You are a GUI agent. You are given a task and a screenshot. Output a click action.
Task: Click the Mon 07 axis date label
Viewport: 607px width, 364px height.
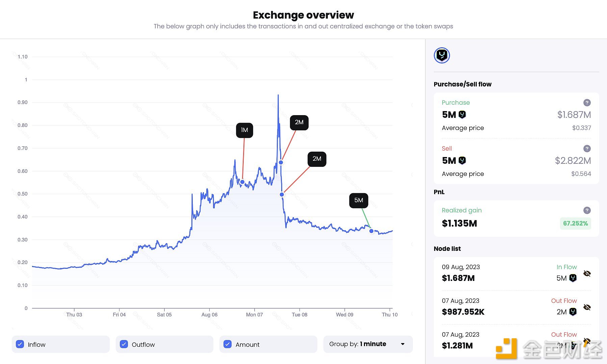point(254,315)
